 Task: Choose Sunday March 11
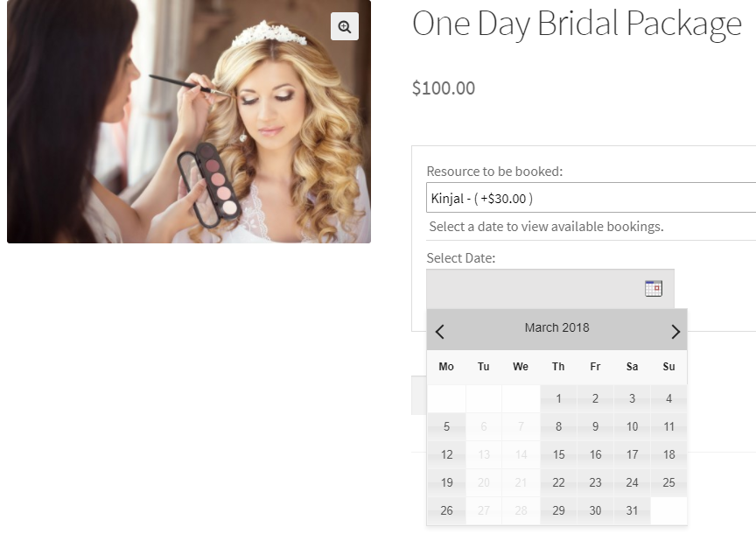[x=668, y=426]
